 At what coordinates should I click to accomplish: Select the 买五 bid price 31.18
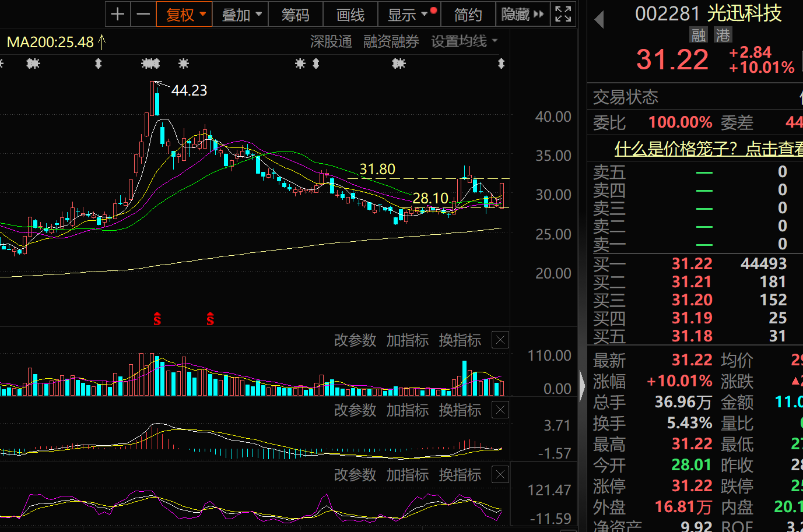[x=692, y=336]
